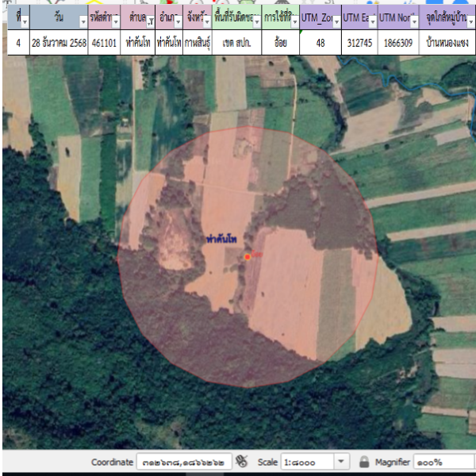476x476 pixels.
Task: Expand filter on จุดใกล้หมู่บ้าน column header
Action: click(x=470, y=22)
